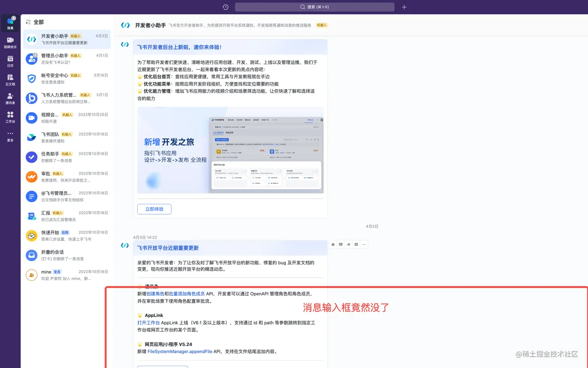Click the 快速开始 yellow avatar icon
Screen dimensions: 588x368
tap(31, 236)
